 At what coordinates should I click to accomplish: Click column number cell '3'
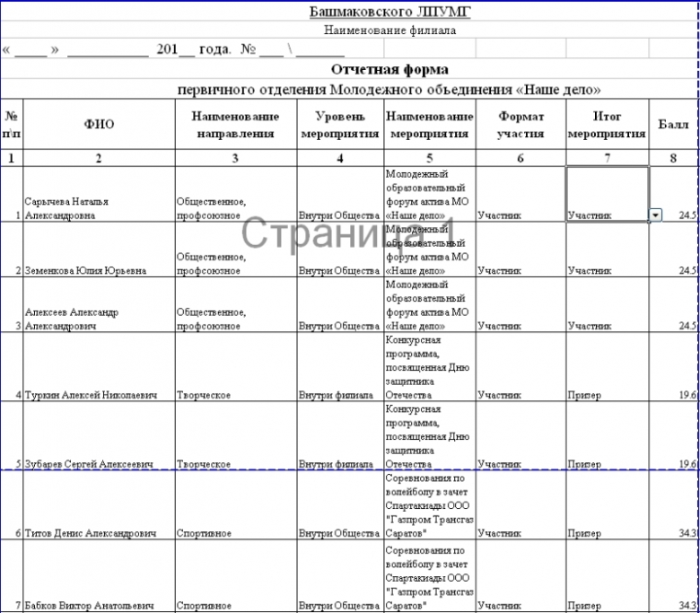point(236,158)
